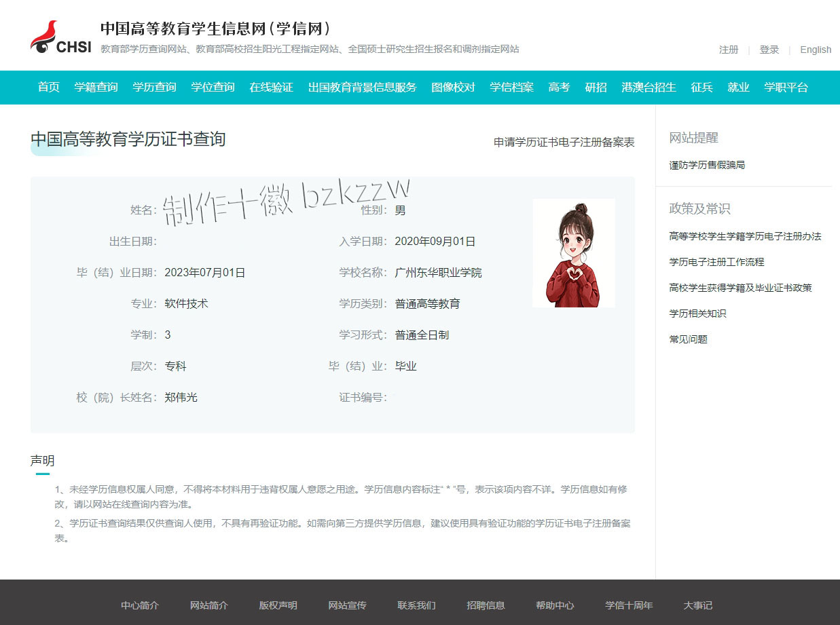Image resolution: width=840 pixels, height=625 pixels.
Task: Click 登录 to log in
Action: pos(769,50)
